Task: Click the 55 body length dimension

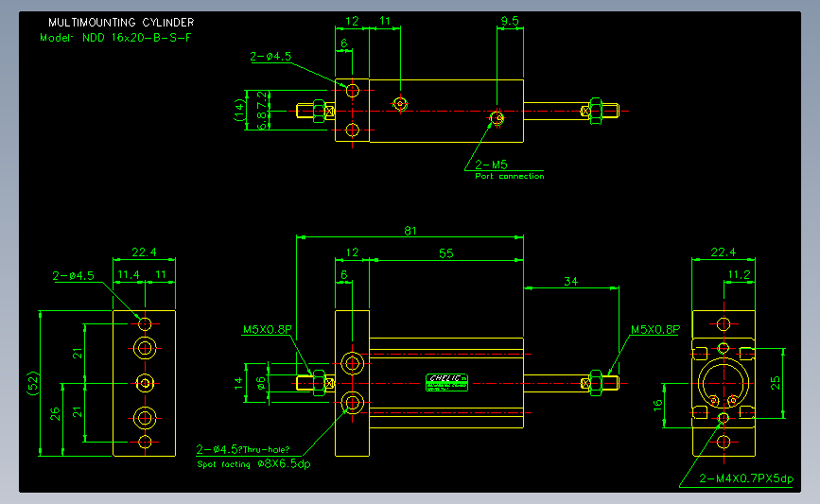Action: [446, 253]
